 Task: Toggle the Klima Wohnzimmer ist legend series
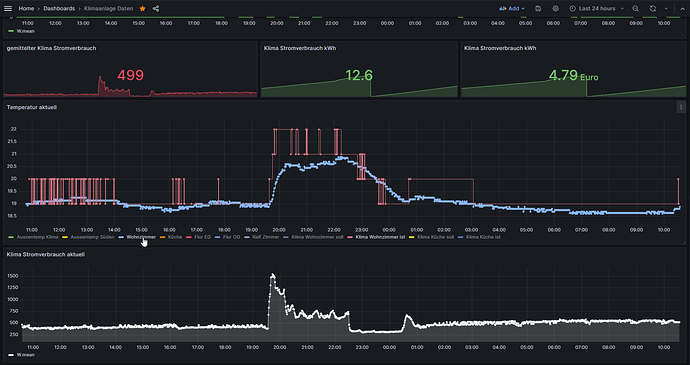tap(374, 237)
